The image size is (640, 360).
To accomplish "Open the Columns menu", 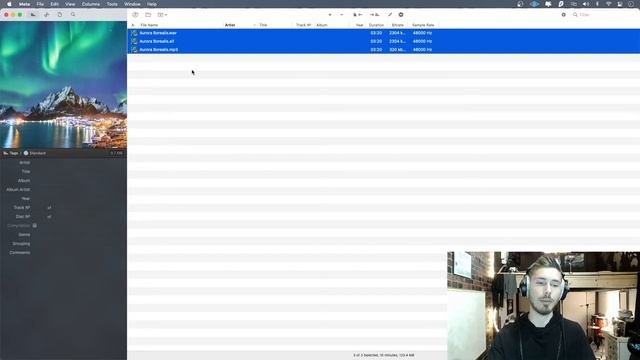I will pyautogui.click(x=91, y=4).
